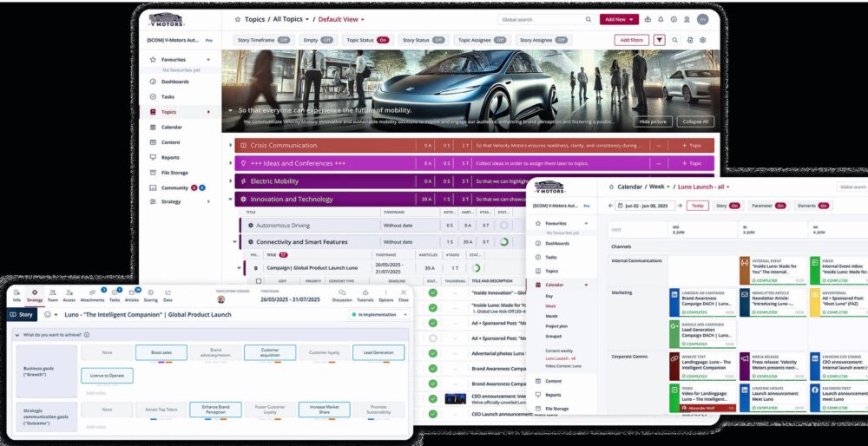Viewport: 868px width, 446px height.
Task: Click the Add filters button
Action: coord(632,40)
